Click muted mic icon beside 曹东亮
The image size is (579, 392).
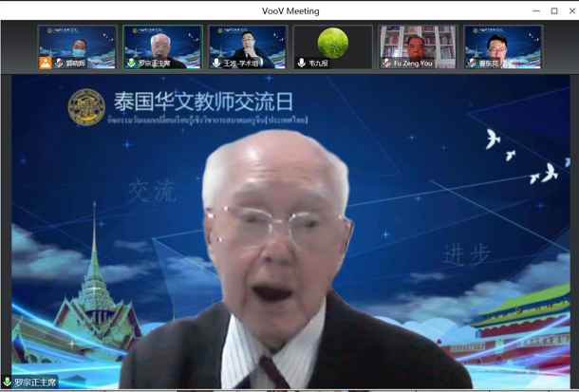(x=472, y=63)
